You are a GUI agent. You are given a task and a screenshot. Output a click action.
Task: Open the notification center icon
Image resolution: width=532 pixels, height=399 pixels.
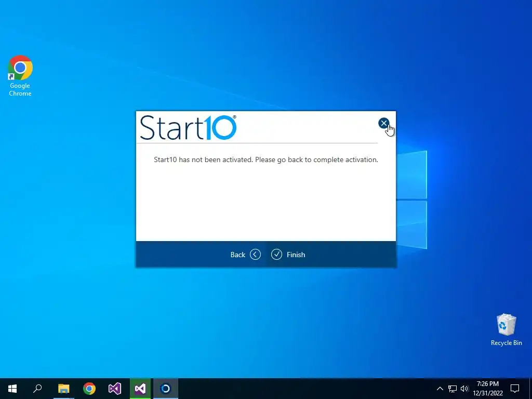[515, 389]
